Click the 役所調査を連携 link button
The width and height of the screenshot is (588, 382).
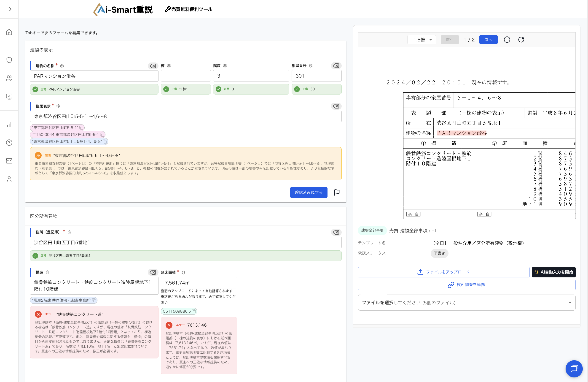[x=466, y=285]
